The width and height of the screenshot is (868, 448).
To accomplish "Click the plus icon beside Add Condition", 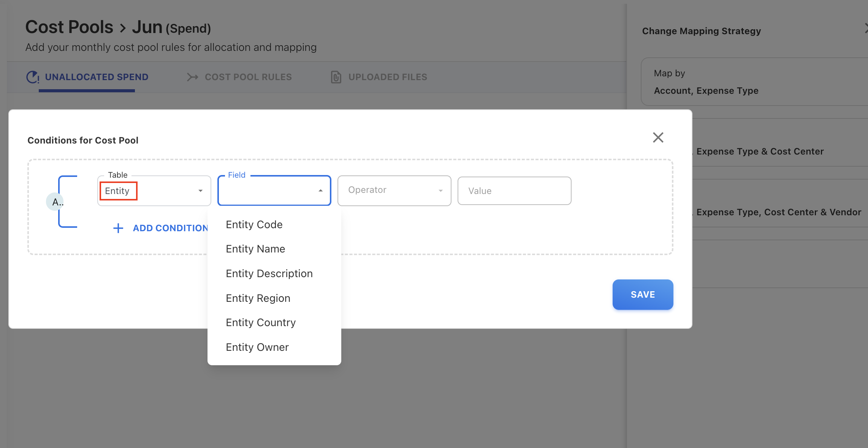I will 118,228.
